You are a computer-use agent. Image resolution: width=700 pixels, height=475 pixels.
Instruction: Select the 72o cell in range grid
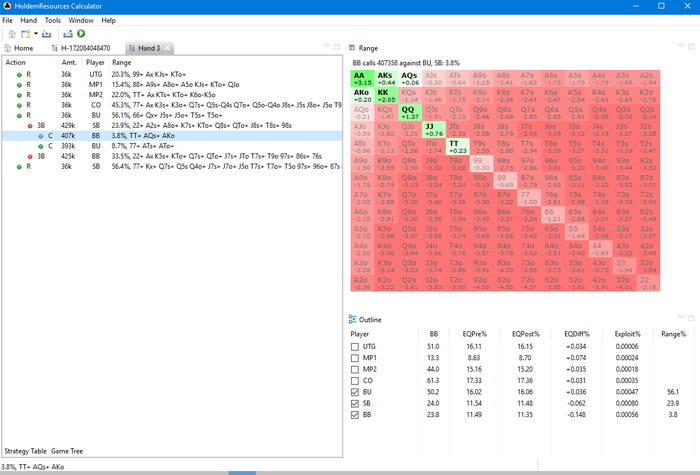[x=529, y=283]
